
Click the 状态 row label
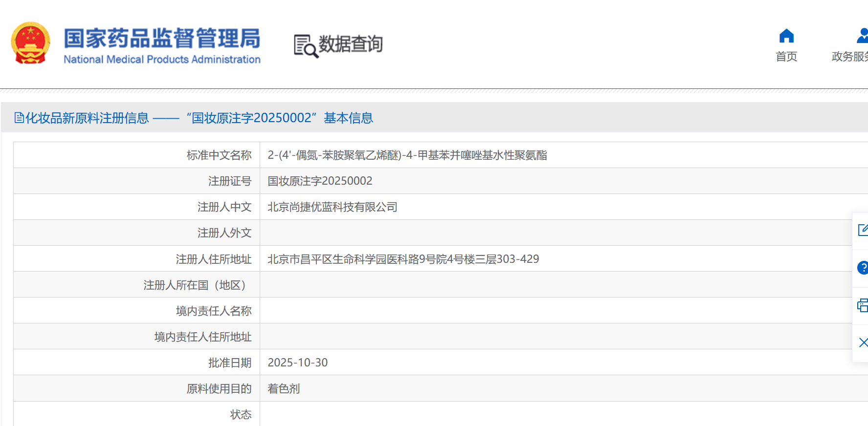pyautogui.click(x=241, y=414)
